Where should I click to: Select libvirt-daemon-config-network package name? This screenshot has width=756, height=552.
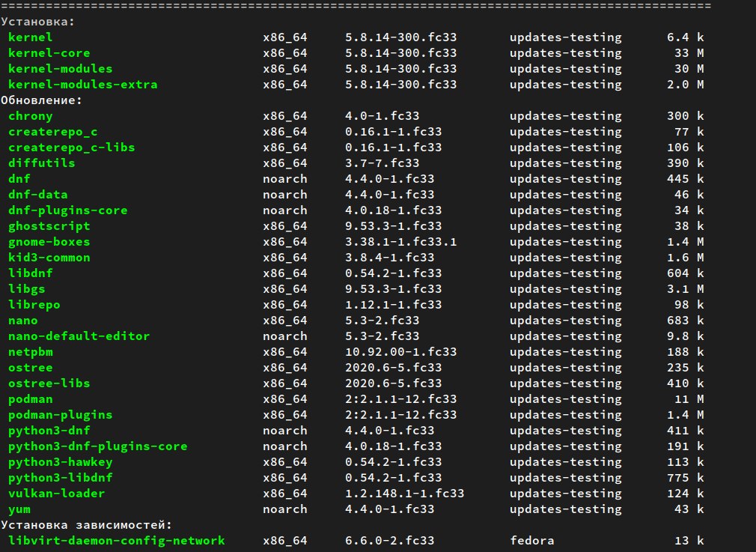[117, 541]
